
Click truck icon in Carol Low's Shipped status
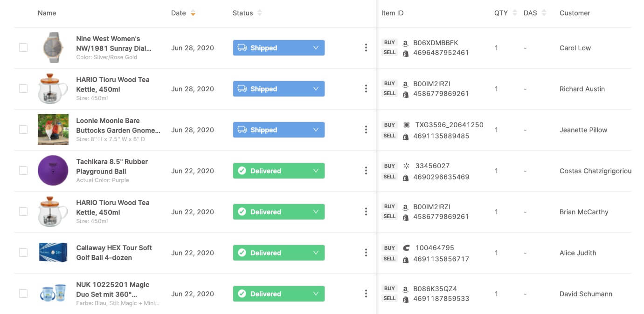point(242,48)
